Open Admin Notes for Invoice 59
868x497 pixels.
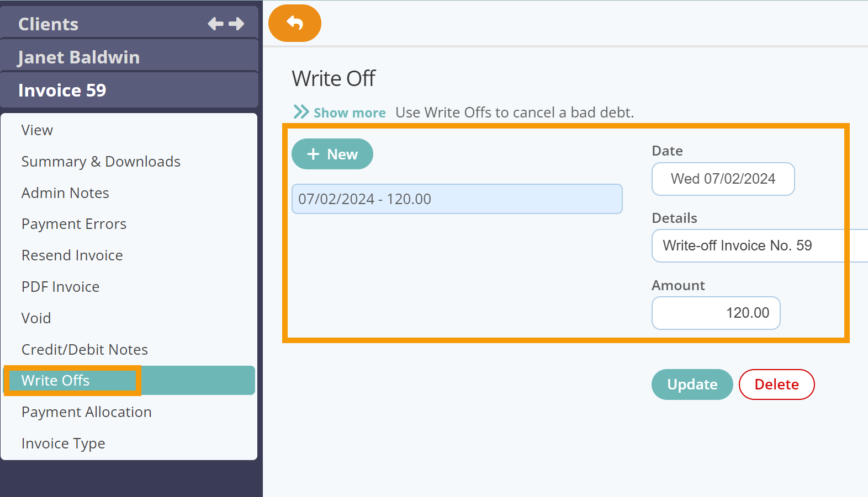coord(65,193)
